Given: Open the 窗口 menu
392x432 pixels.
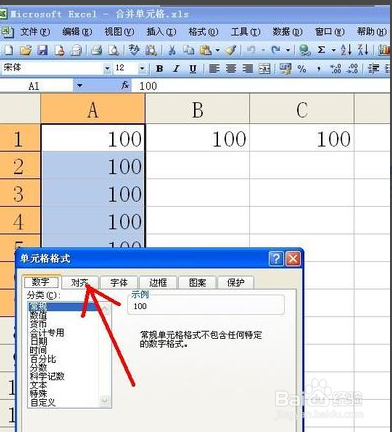Looking at the screenshot, I should tap(330, 32).
